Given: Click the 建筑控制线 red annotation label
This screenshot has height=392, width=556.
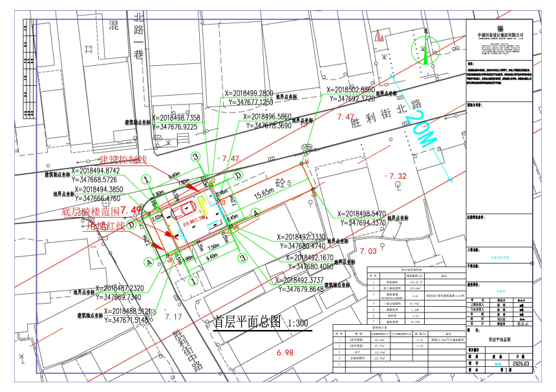Looking at the screenshot, I should coord(123,160).
